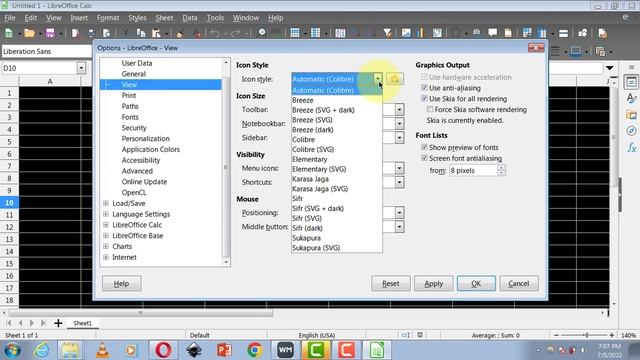Click the Apply button
Image resolution: width=640 pixels, height=360 pixels.
[x=433, y=283]
